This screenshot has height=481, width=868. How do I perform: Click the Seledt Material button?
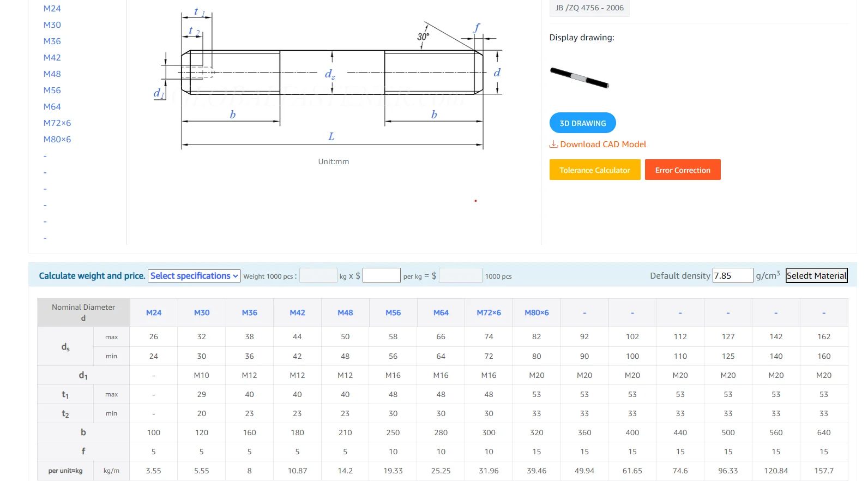[816, 276]
